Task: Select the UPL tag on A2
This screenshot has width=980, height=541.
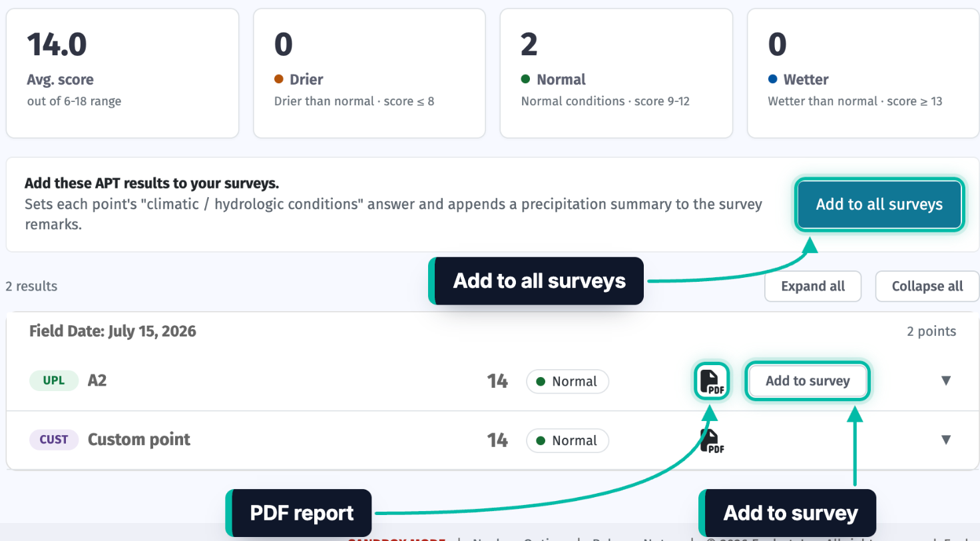Action: (x=54, y=381)
